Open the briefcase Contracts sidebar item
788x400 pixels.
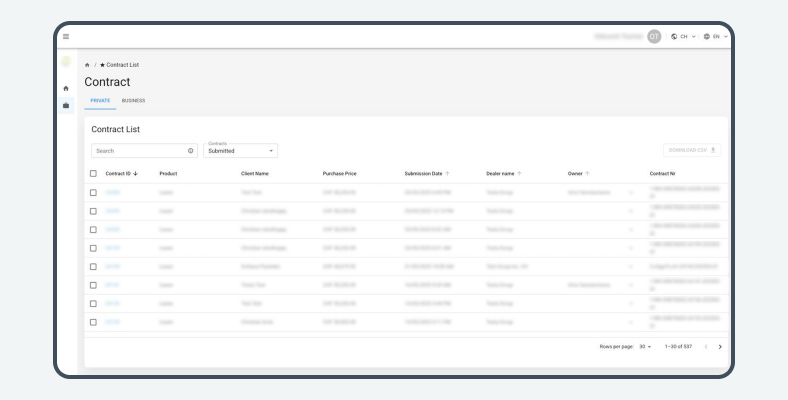click(66, 106)
